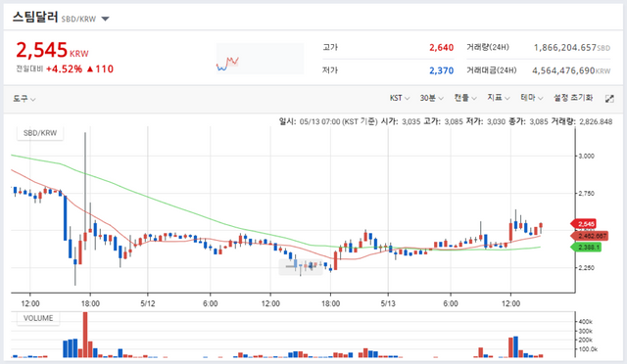Select the VOLUME pane label
This screenshot has width=627, height=364.
tap(38, 318)
